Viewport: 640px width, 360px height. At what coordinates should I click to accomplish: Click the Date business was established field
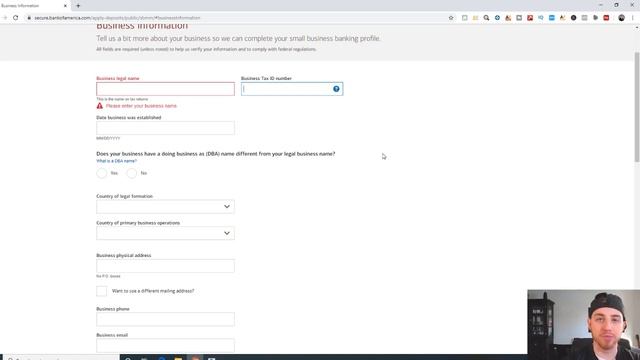[165, 128]
